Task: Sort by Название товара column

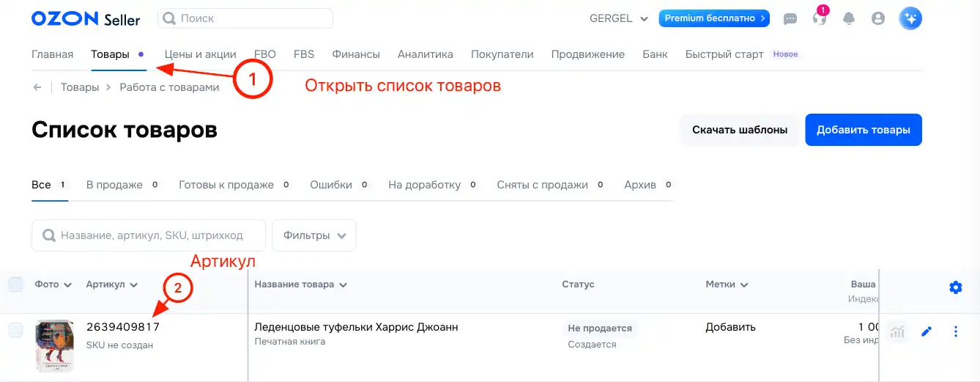Action: point(301,284)
